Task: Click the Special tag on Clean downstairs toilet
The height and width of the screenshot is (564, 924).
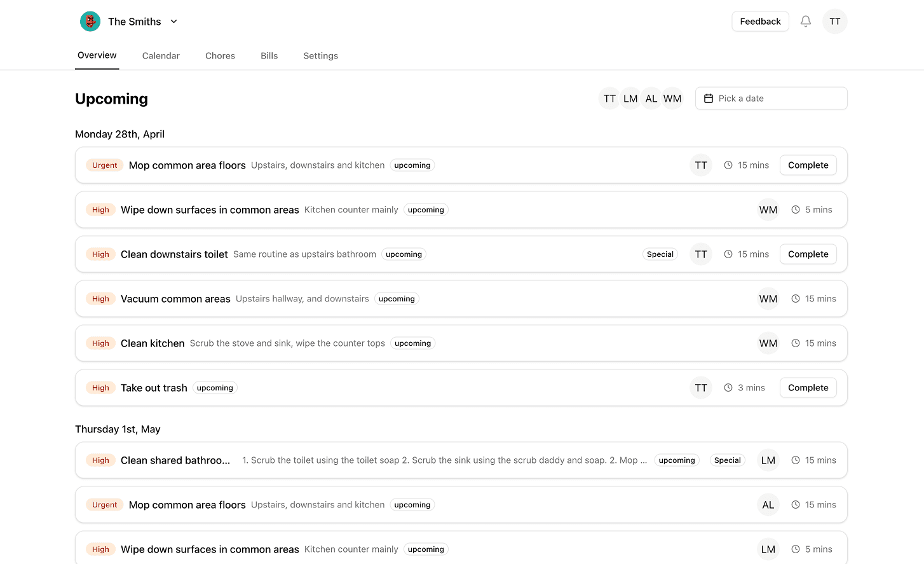Action: (660, 254)
